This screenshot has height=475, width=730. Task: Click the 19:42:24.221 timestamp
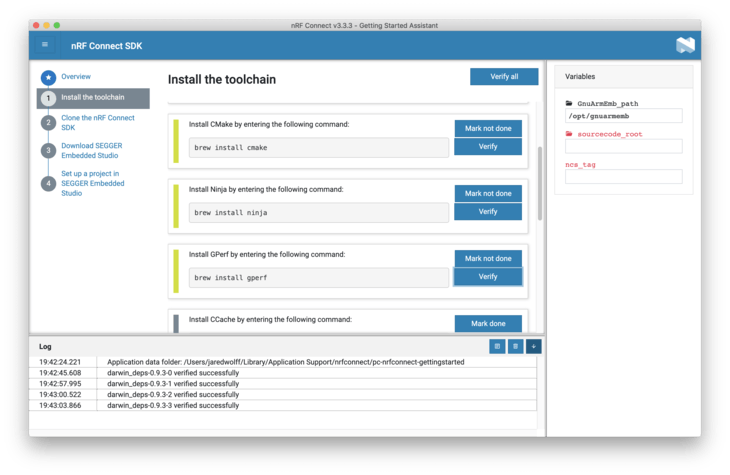pyautogui.click(x=60, y=362)
